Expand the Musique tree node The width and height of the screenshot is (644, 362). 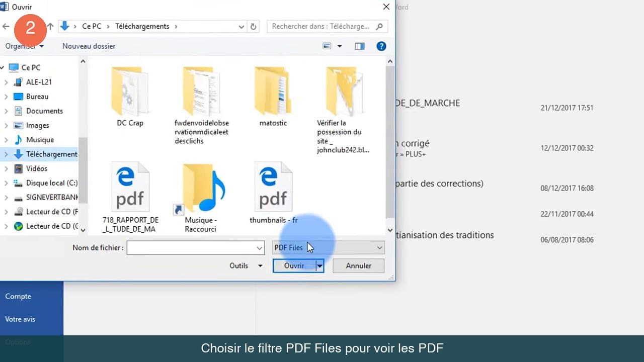pos(6,140)
